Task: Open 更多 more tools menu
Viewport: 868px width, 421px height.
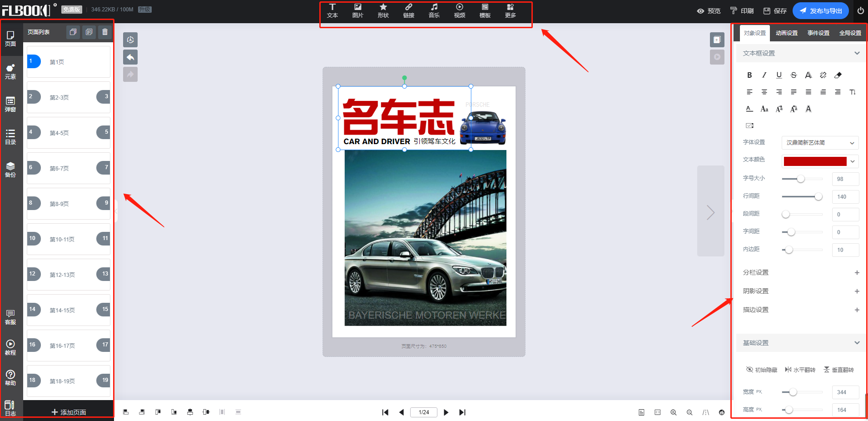Action: pyautogui.click(x=511, y=11)
